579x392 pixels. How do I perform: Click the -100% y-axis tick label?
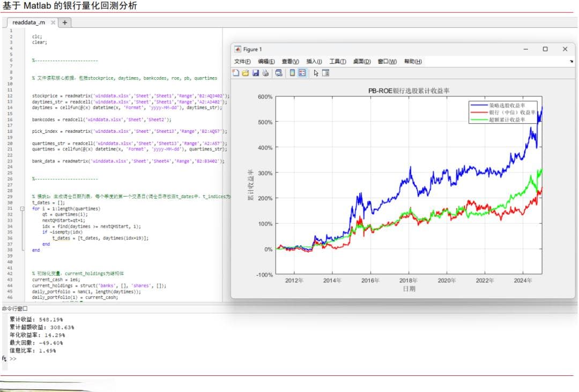264,275
